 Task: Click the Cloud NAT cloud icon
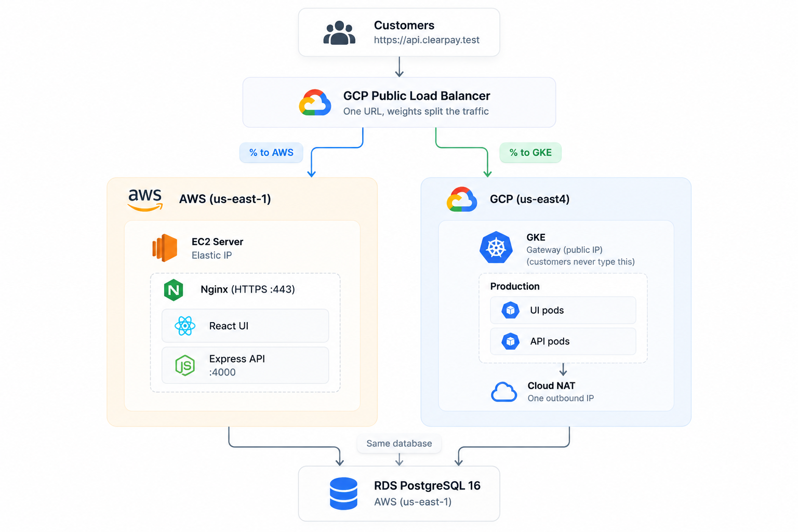[504, 392]
